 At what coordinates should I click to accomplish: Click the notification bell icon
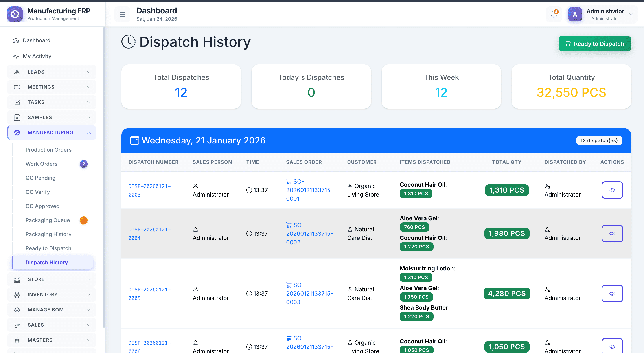[x=554, y=15]
